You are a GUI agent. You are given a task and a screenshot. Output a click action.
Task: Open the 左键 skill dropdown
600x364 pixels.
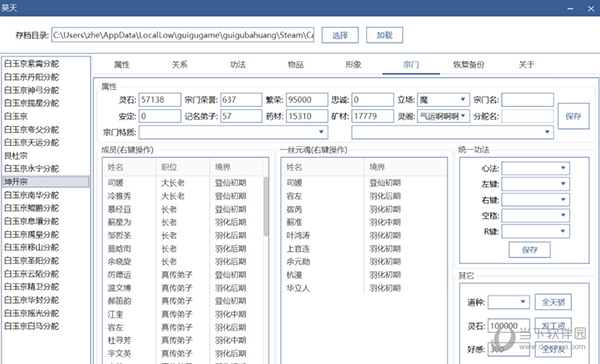(535, 184)
